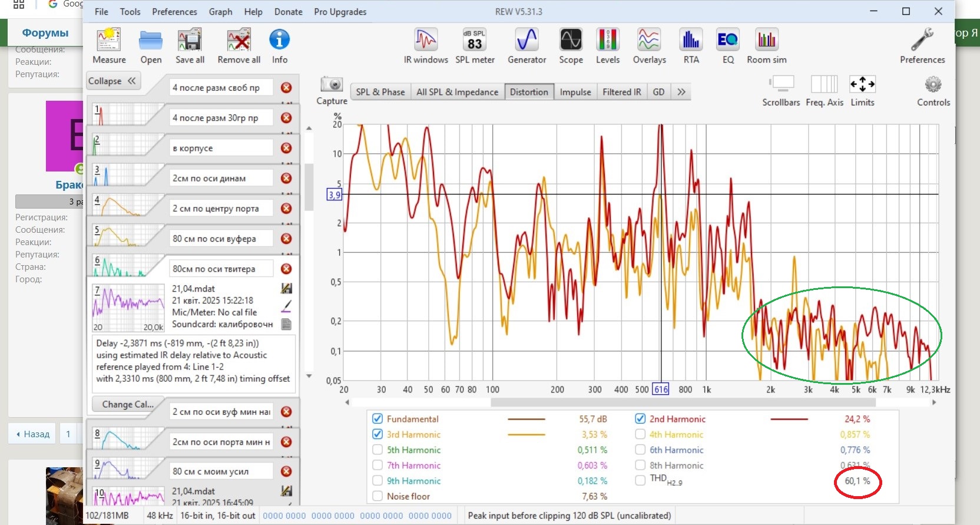Show more graph tabs with >> arrow
Viewport: 980px width, 525px height.
(681, 92)
